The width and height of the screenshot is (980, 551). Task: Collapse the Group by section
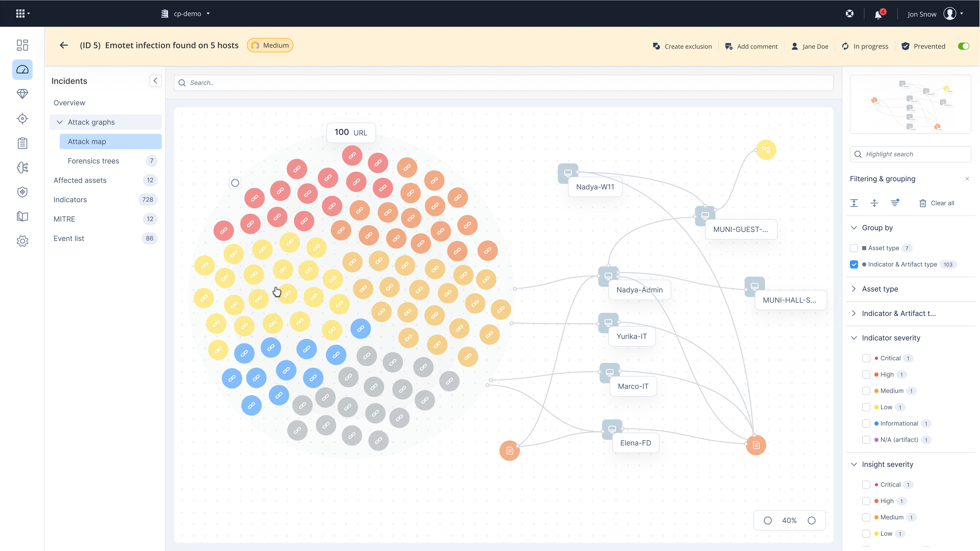coord(854,228)
